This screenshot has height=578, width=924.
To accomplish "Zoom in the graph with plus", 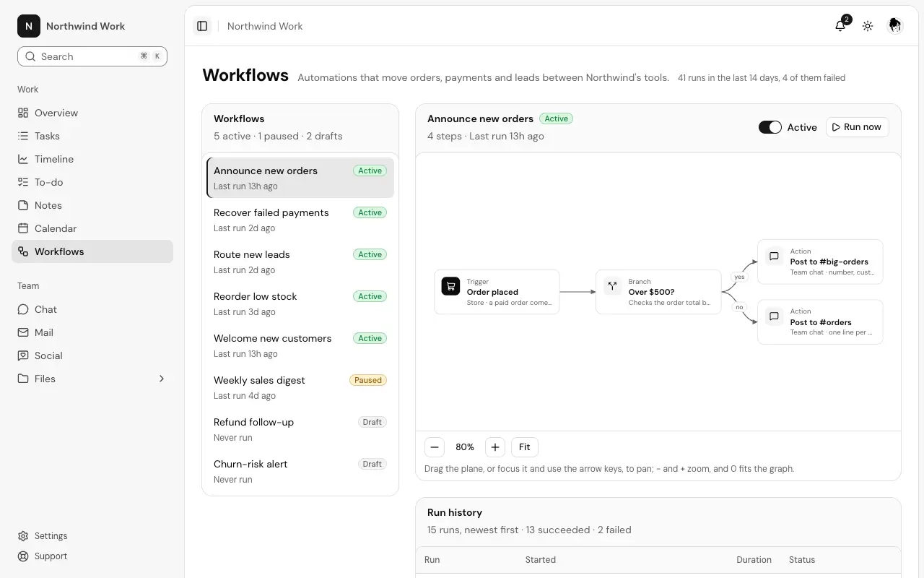I will pos(495,447).
